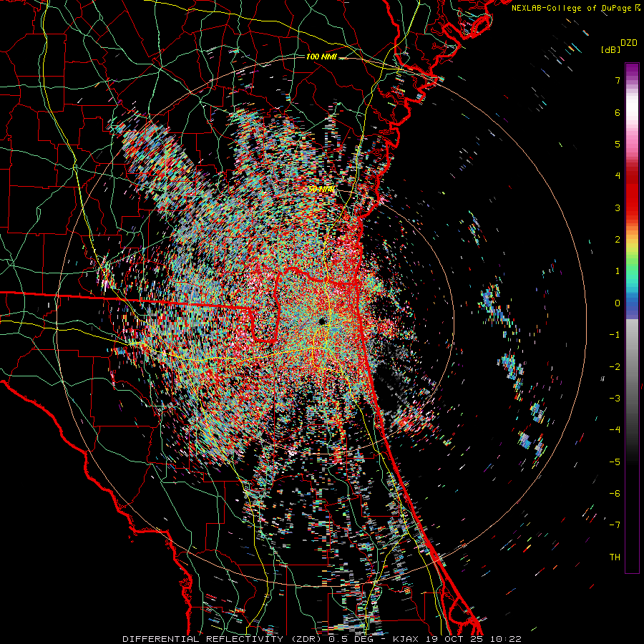This screenshot has width=644, height=644.
Task: Click the -1 value on the scale
Action: 615,335
